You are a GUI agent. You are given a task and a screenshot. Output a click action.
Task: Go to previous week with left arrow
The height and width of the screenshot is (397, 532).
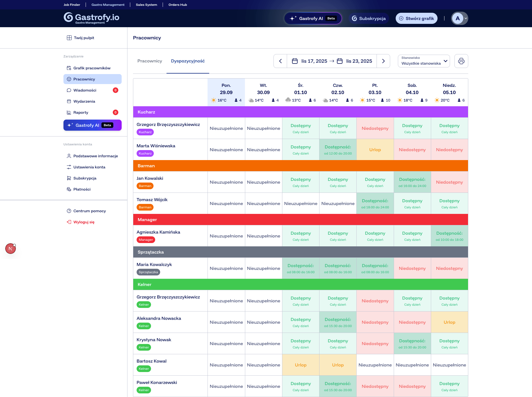[280, 61]
